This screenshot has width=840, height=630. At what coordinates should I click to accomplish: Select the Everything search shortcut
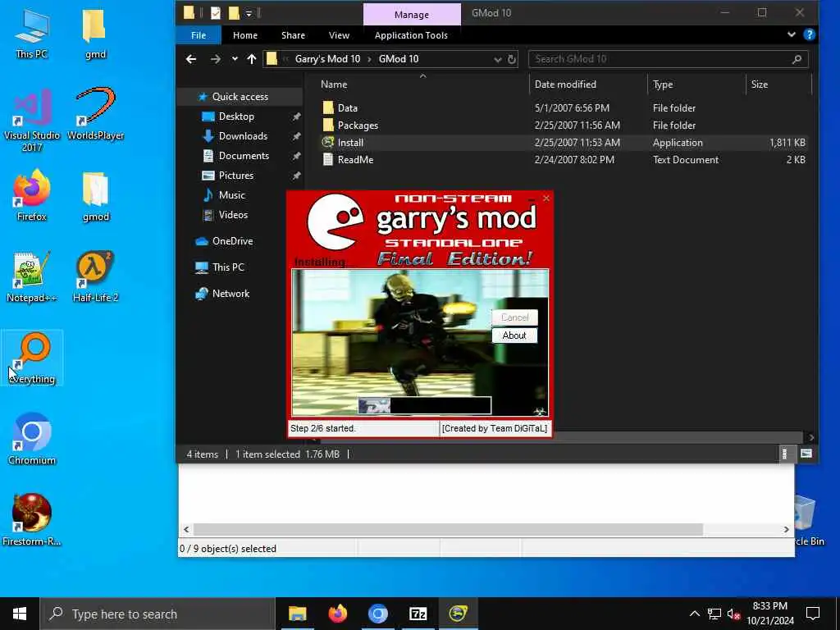click(x=32, y=358)
